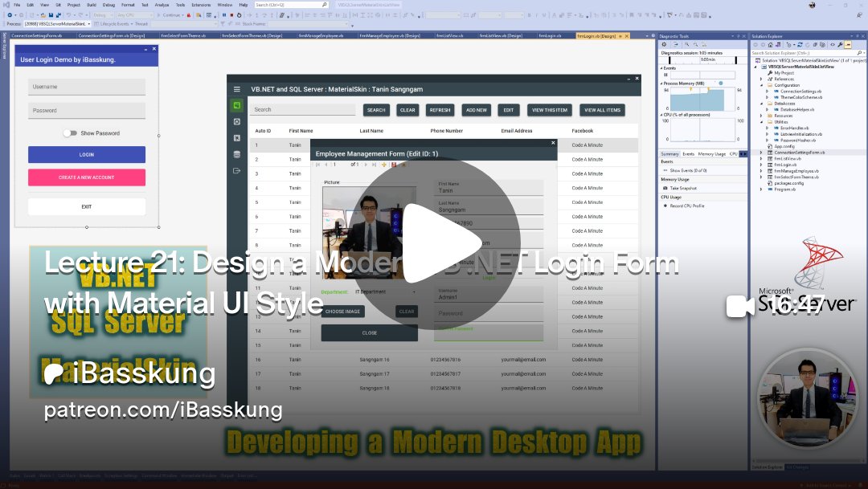Click the View Code icon in Solution Explorer
This screenshot has height=489, width=868.
832,44
